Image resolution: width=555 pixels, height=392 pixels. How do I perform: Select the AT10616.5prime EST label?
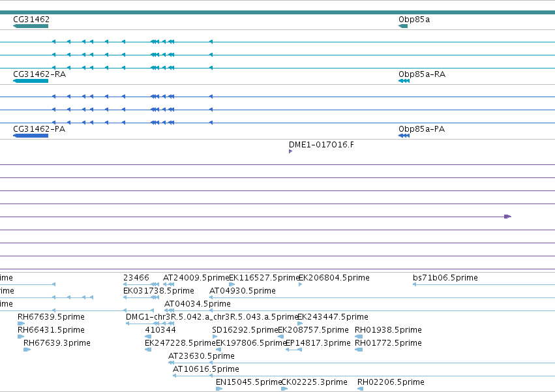(x=205, y=369)
